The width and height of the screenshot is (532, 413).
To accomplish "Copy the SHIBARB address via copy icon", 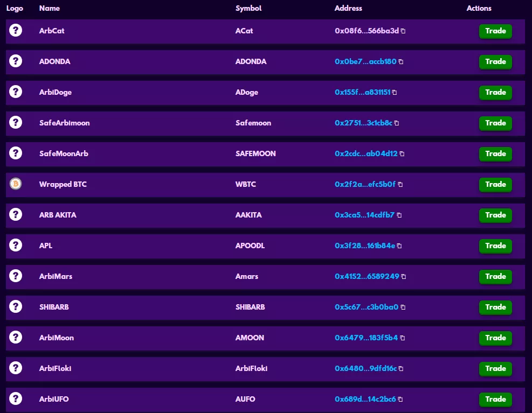I will (x=403, y=307).
